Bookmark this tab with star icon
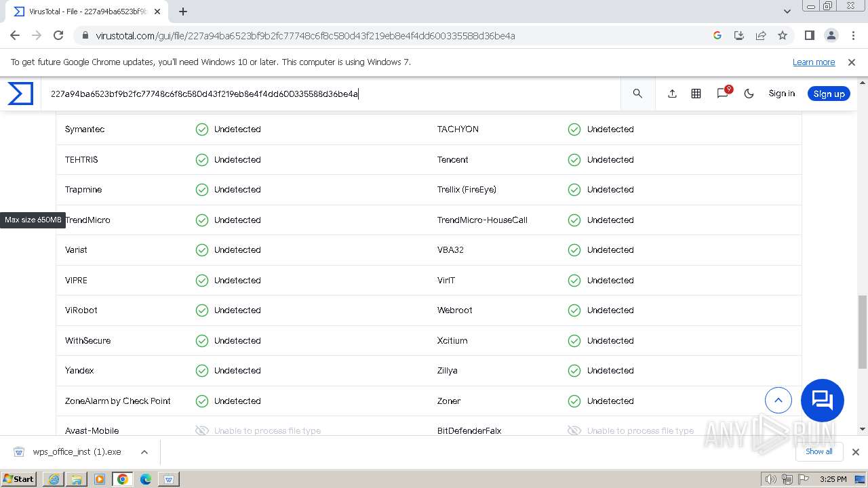Viewport: 868px width, 488px height. pyautogui.click(x=783, y=35)
